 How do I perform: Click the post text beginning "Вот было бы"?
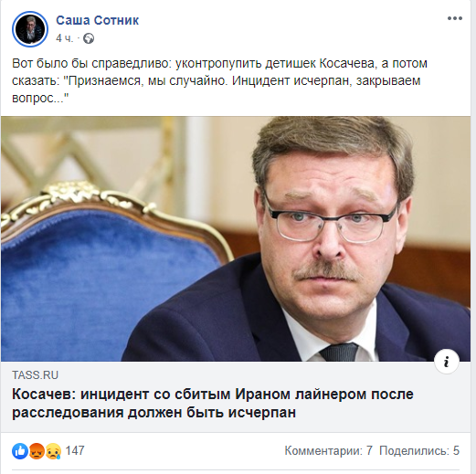point(219,80)
